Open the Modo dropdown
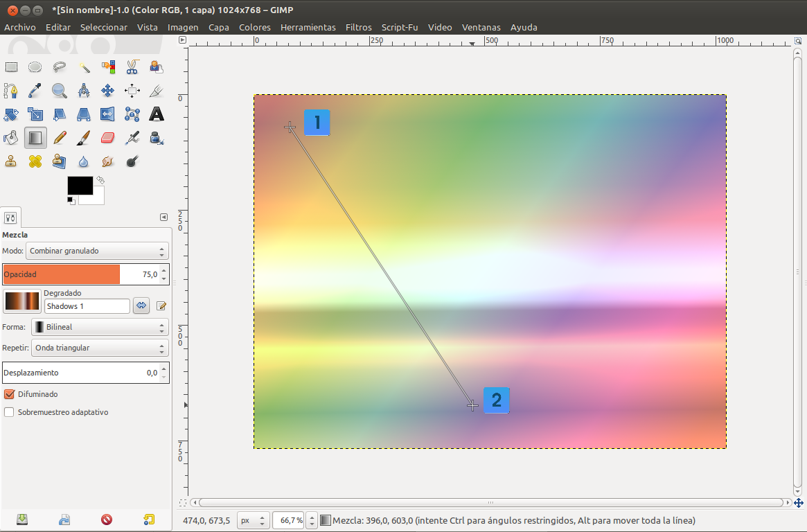This screenshot has width=807, height=532. click(x=96, y=251)
